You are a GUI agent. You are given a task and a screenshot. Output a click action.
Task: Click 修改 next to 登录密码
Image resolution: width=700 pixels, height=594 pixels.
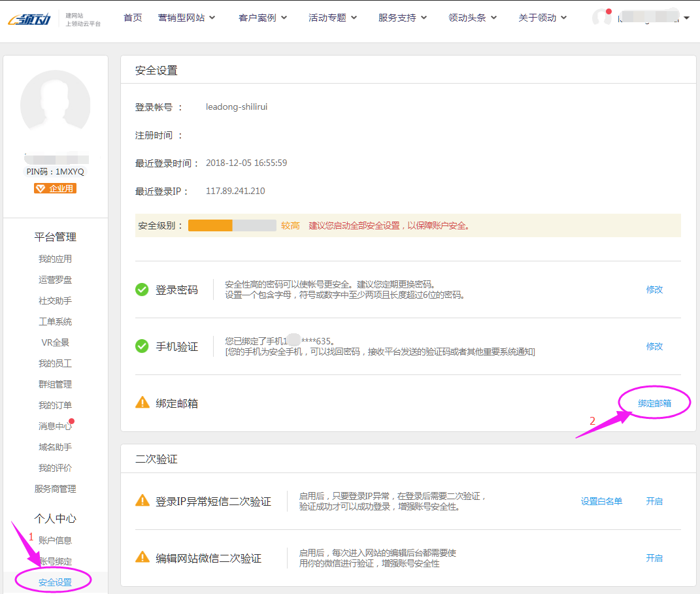pyautogui.click(x=654, y=289)
